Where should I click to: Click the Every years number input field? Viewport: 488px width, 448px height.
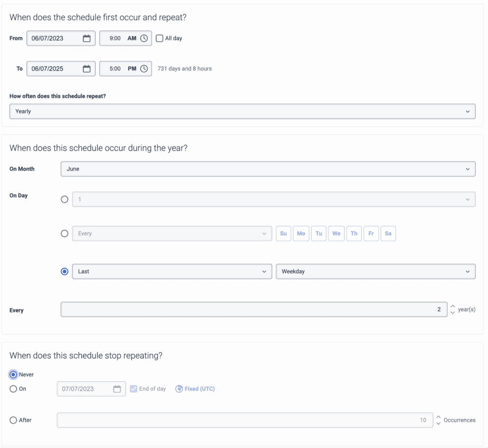[x=254, y=309]
